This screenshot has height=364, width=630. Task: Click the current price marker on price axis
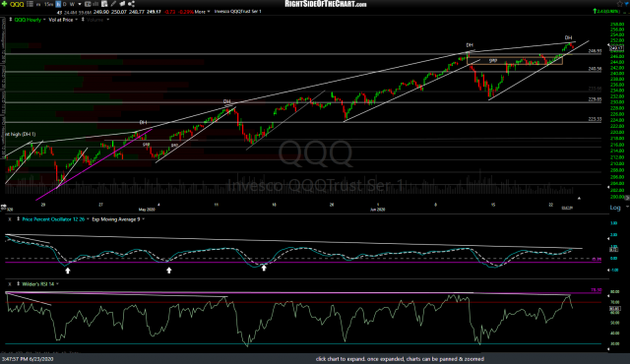[x=617, y=48]
